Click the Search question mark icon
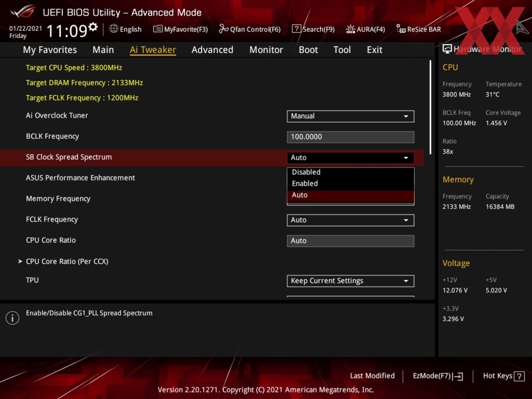 coord(297,29)
